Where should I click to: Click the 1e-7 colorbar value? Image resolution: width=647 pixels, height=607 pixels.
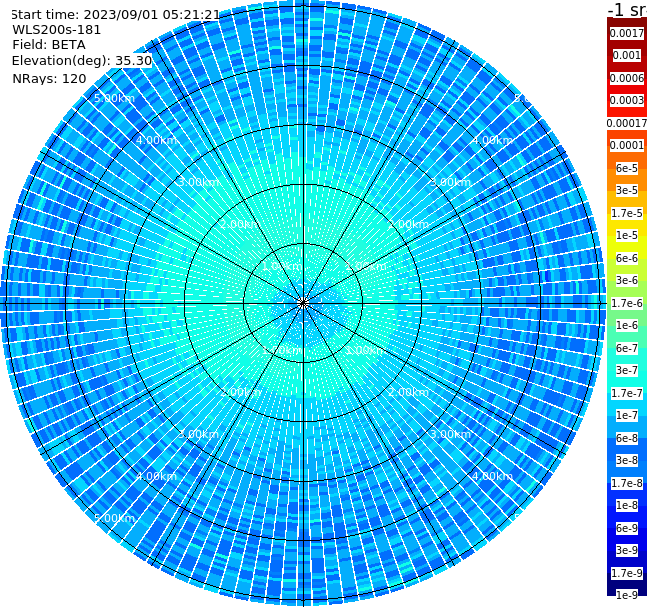click(x=627, y=415)
